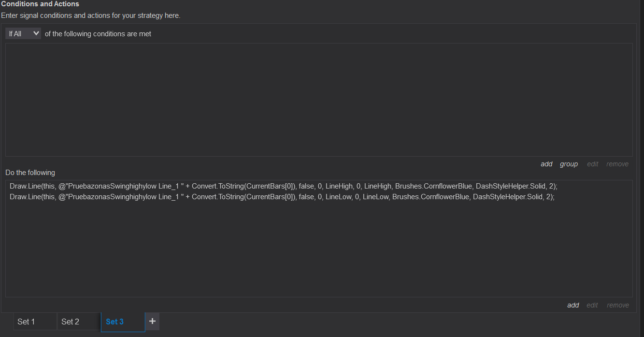Click "edit" under the actions list
Viewport: 644px width, 337px height.
click(x=592, y=305)
